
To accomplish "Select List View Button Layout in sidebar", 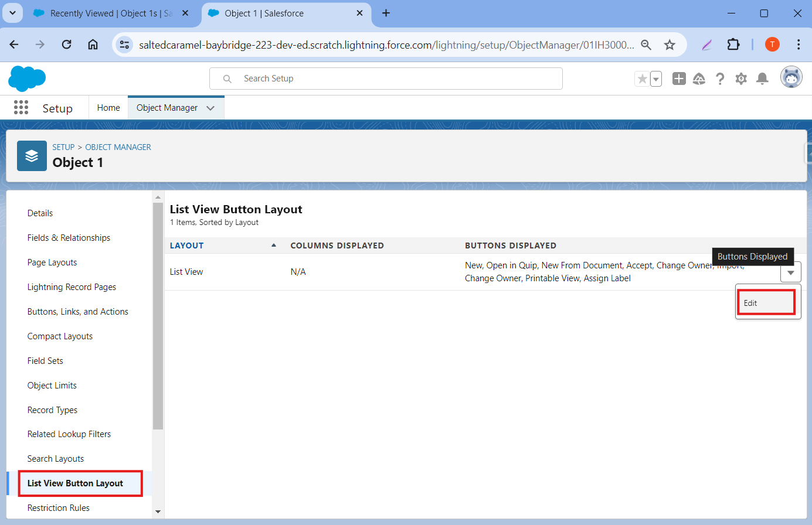I will click(x=75, y=483).
